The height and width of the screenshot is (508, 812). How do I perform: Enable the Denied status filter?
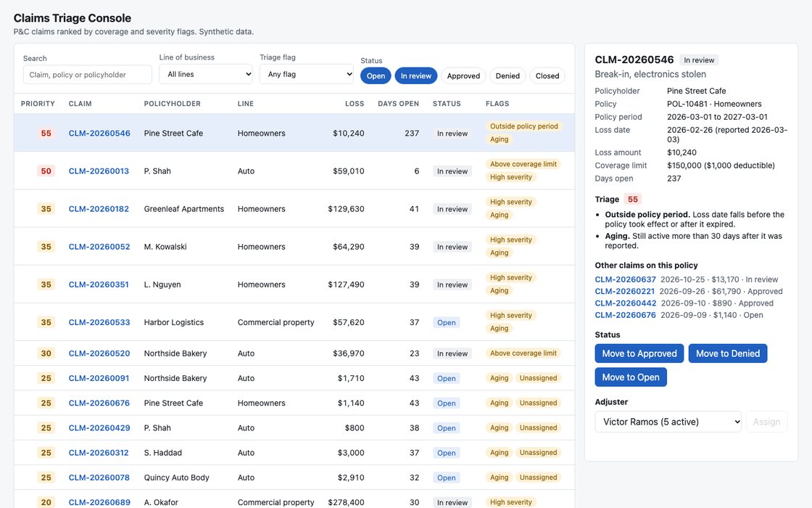[x=507, y=75]
